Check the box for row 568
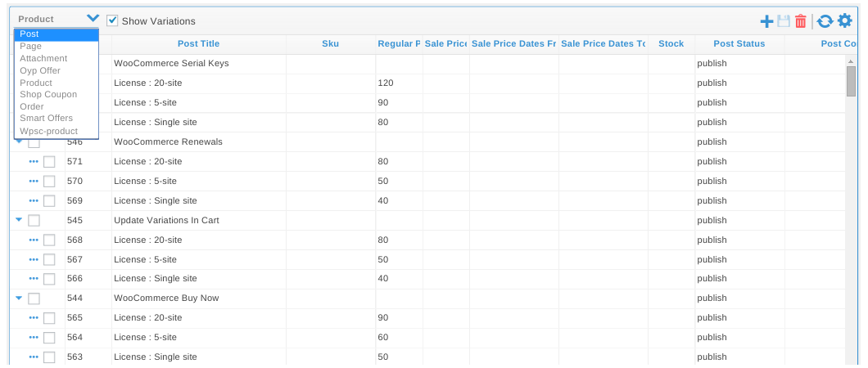The height and width of the screenshot is (368, 868). coord(49,240)
